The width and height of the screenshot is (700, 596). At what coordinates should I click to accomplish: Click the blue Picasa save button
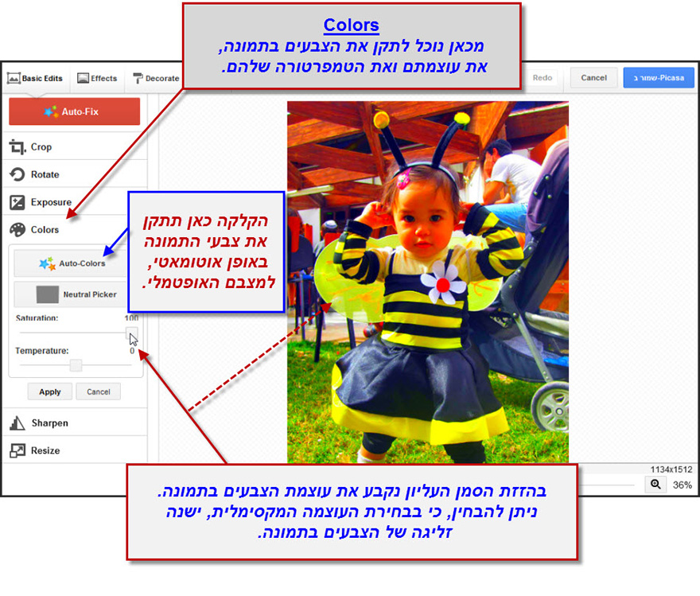point(659,77)
